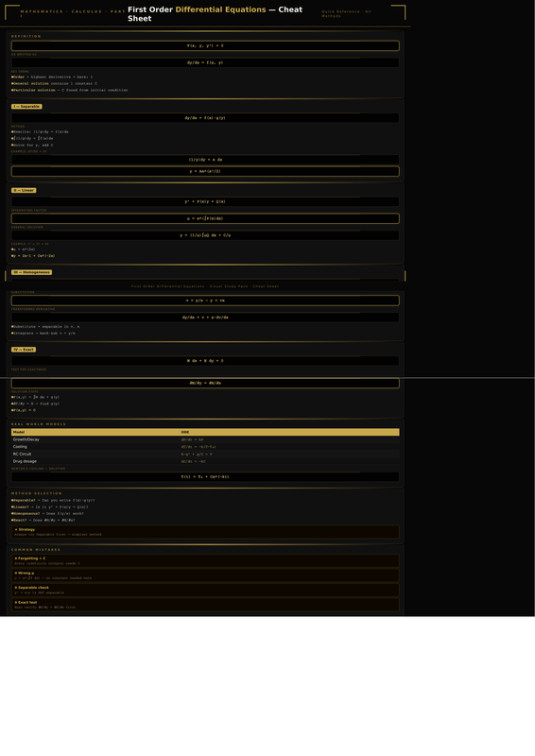Viewport: 535px width, 756px height.
Task: Select the integrating factor formula μ = e^(∫P(x)dx)
Action: pyautogui.click(x=205, y=218)
